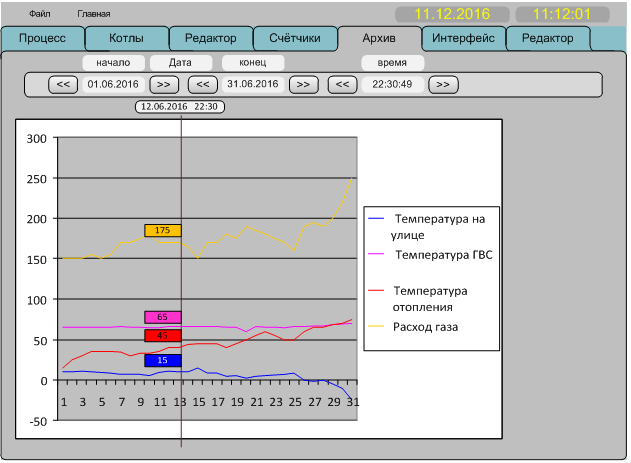Switch to the Котлы tab
Screen dimensions: 631x463
125,39
